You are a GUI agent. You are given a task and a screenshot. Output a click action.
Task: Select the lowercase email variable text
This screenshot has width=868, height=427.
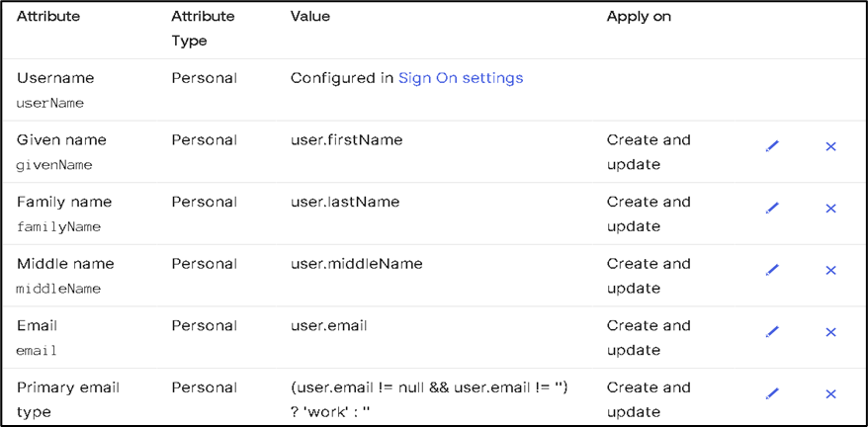pos(37,351)
